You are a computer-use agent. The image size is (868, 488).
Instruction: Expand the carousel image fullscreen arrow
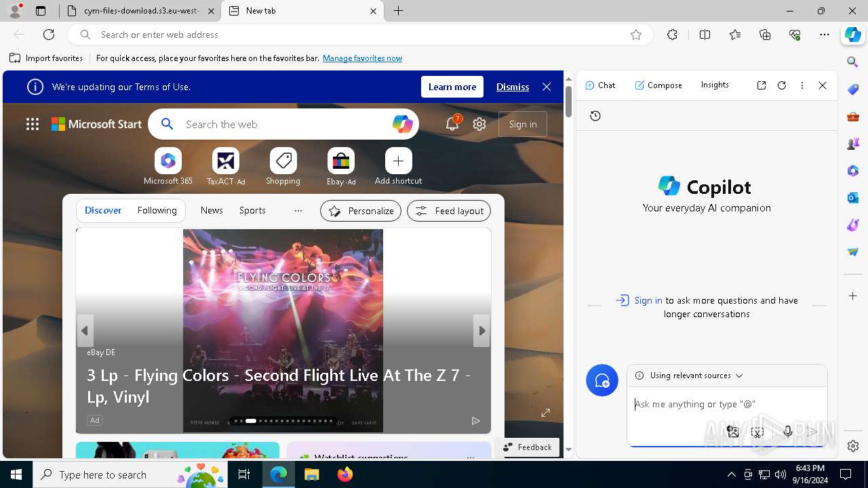545,413
